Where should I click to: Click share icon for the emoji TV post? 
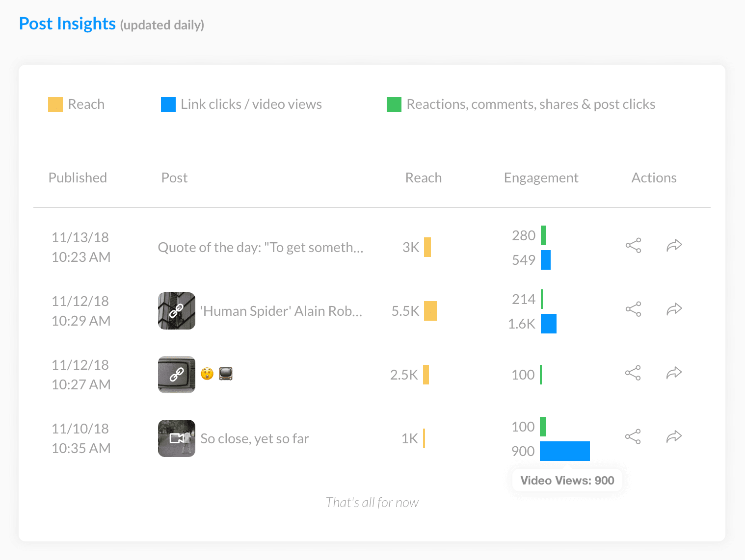tap(633, 373)
